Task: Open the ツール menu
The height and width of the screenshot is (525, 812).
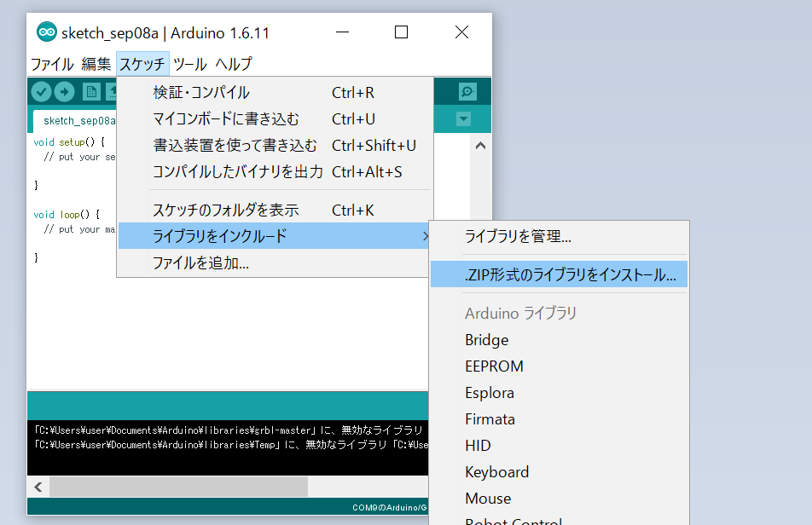Action: (189, 64)
